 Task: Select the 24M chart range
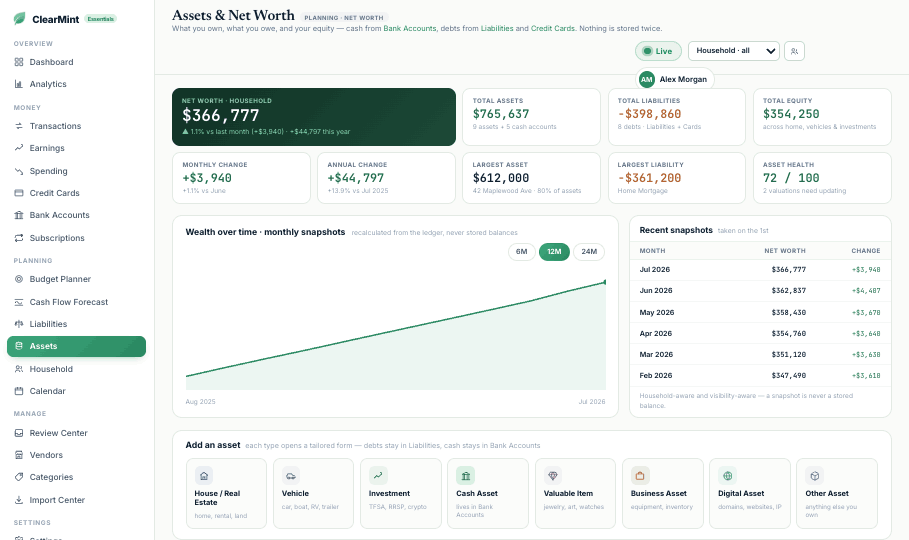[589, 252]
